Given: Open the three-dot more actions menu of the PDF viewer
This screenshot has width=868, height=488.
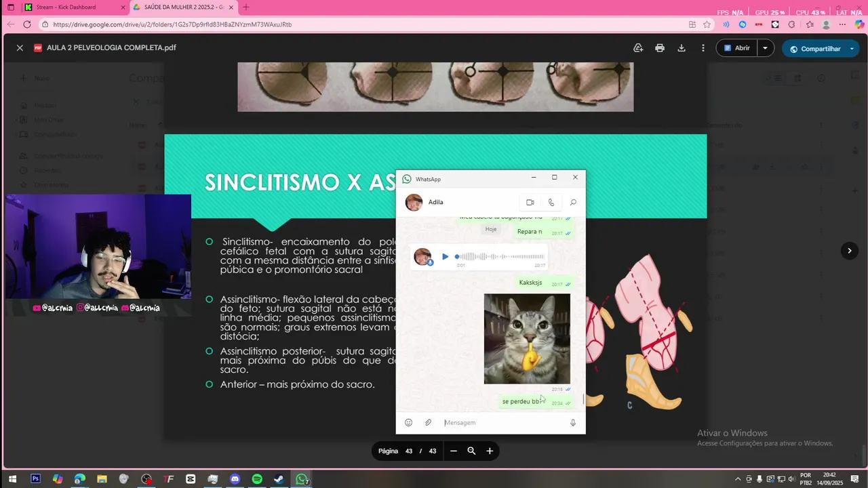Looking at the screenshot, I should 703,48.
